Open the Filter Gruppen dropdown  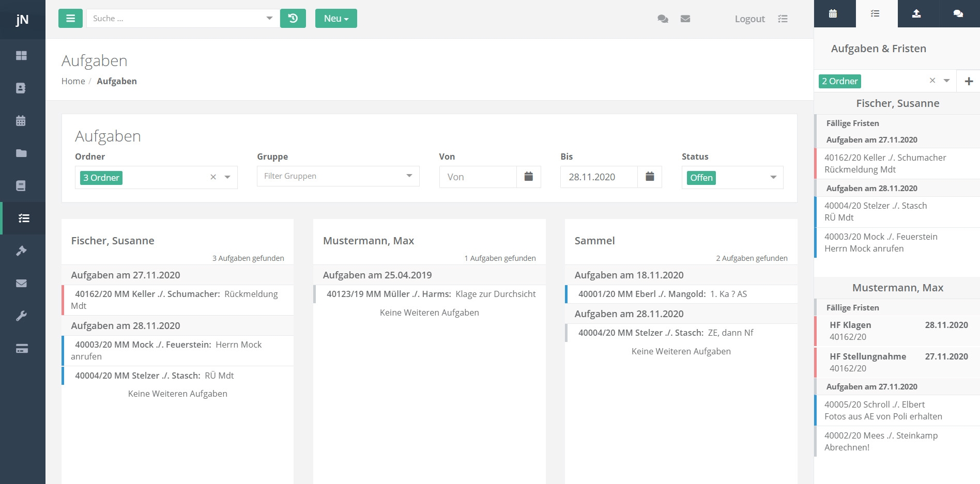tap(338, 176)
